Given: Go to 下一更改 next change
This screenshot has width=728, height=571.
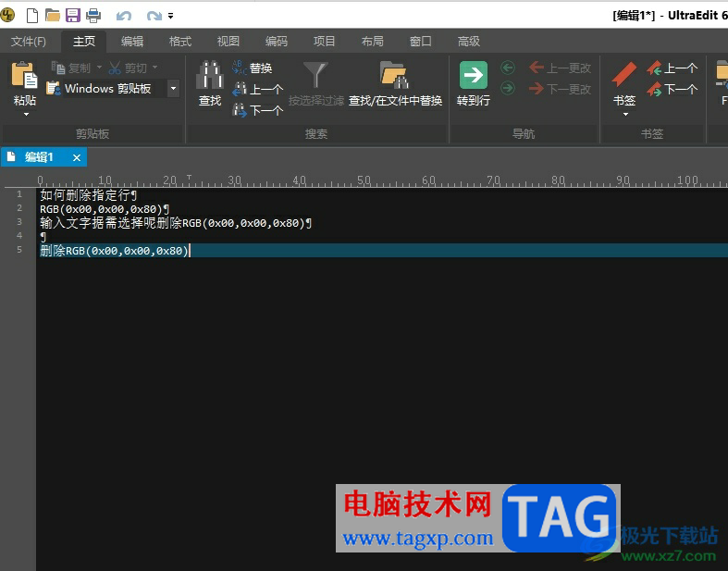Looking at the screenshot, I should 560,89.
